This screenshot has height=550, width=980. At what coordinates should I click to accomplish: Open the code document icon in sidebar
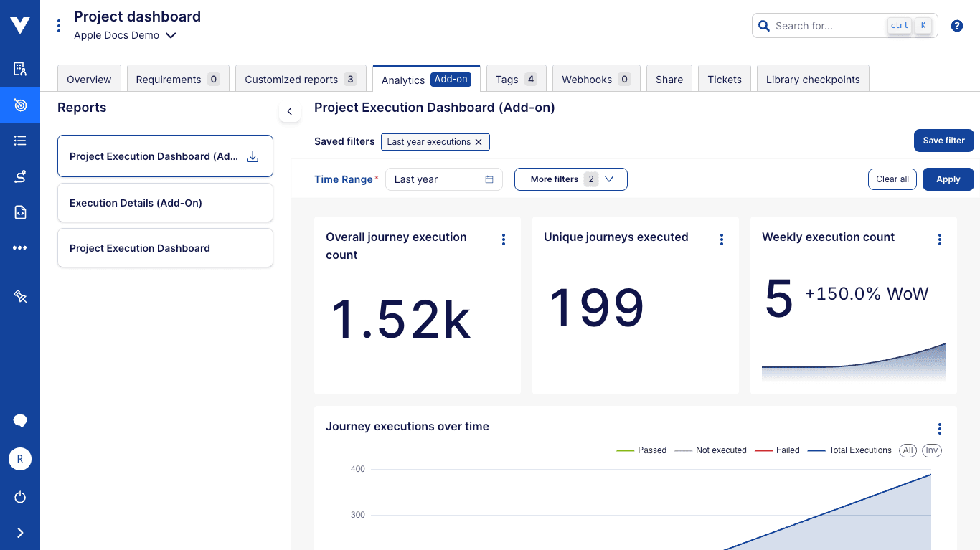19,212
